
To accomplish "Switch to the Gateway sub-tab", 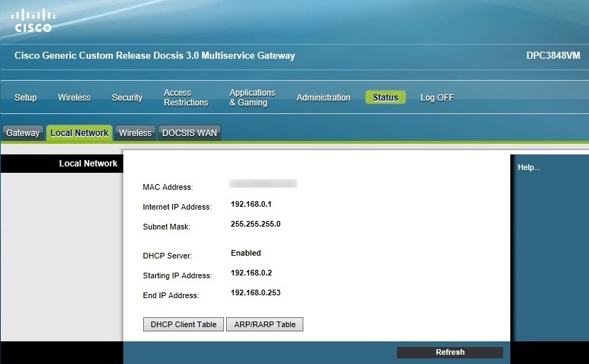I will 23,133.
